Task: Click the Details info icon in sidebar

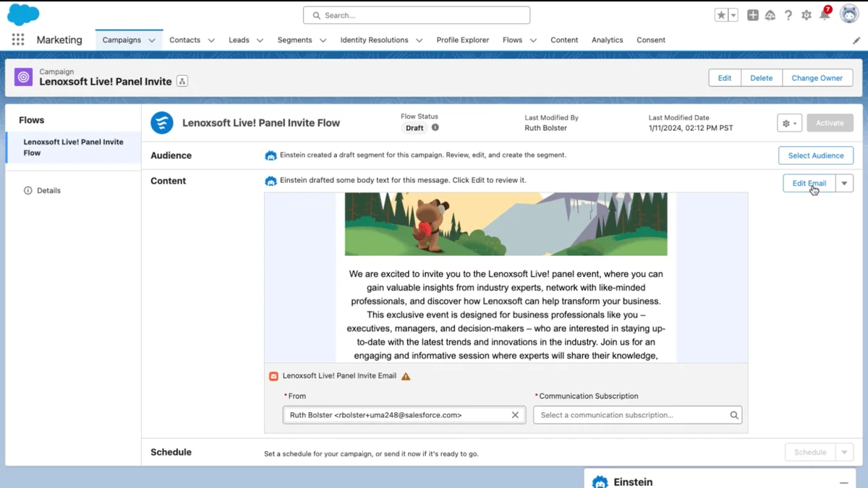Action: click(x=28, y=191)
